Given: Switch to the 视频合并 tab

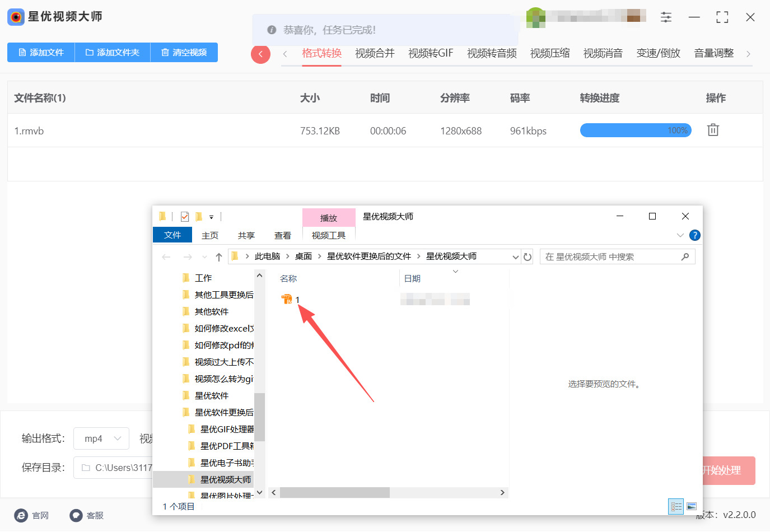Looking at the screenshot, I should point(375,53).
